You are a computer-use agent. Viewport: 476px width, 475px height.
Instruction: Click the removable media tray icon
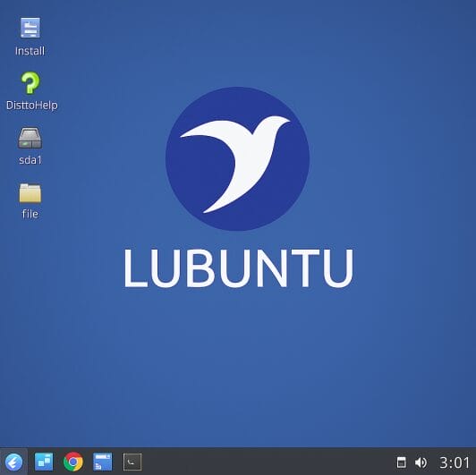click(402, 462)
